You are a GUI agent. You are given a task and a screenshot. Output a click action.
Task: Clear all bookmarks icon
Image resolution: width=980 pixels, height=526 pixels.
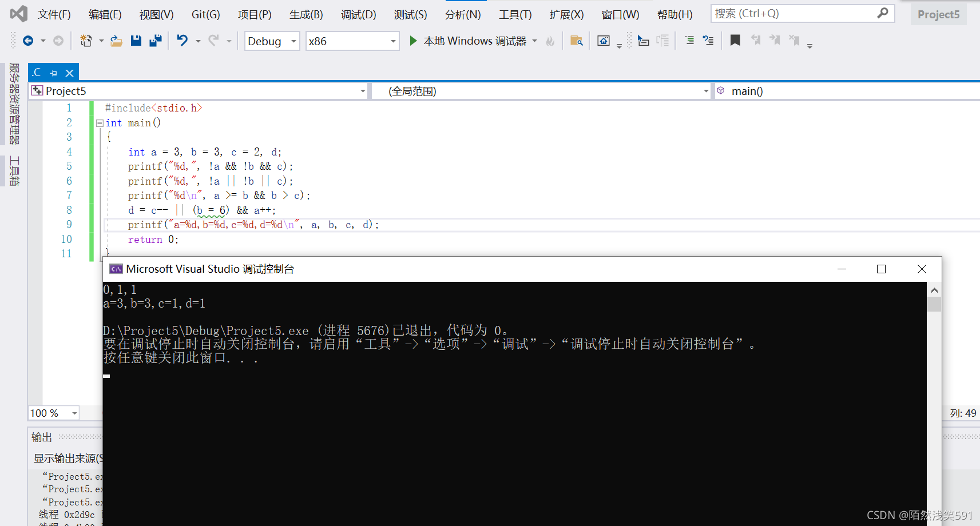[794, 40]
